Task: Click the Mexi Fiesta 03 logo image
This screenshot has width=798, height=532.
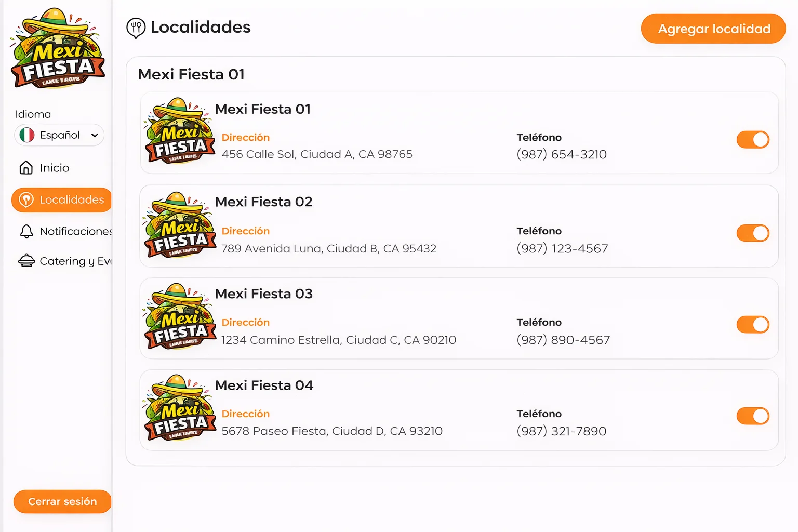Action: tap(180, 317)
